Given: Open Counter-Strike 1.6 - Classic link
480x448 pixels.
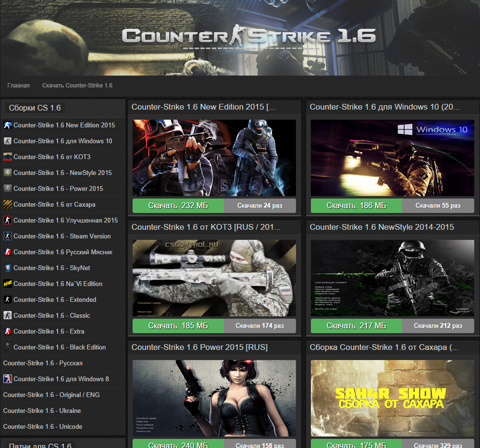Looking at the screenshot, I should 52,315.
